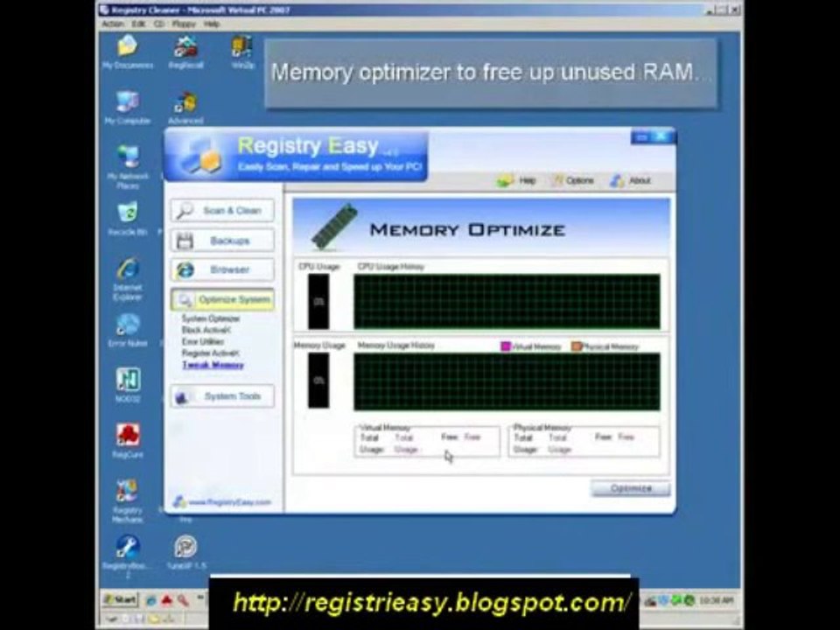The height and width of the screenshot is (630, 840).
Task: Click the Help icon in Registry Easy
Action: (505, 180)
